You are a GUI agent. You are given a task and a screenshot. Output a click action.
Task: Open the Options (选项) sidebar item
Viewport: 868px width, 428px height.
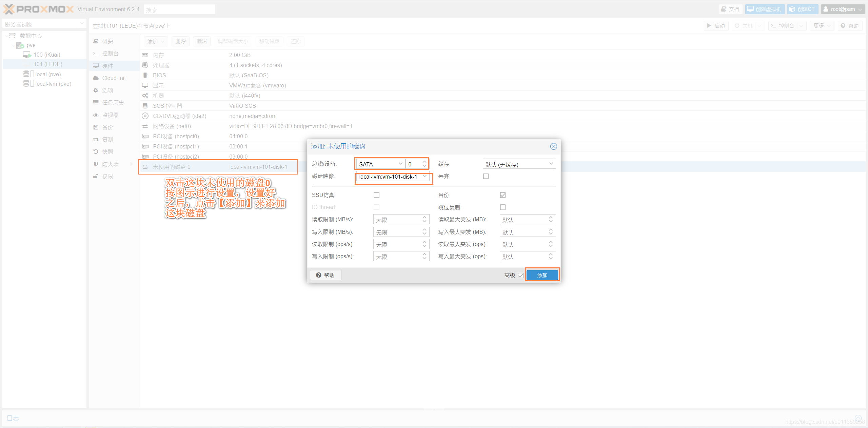pyautogui.click(x=107, y=90)
